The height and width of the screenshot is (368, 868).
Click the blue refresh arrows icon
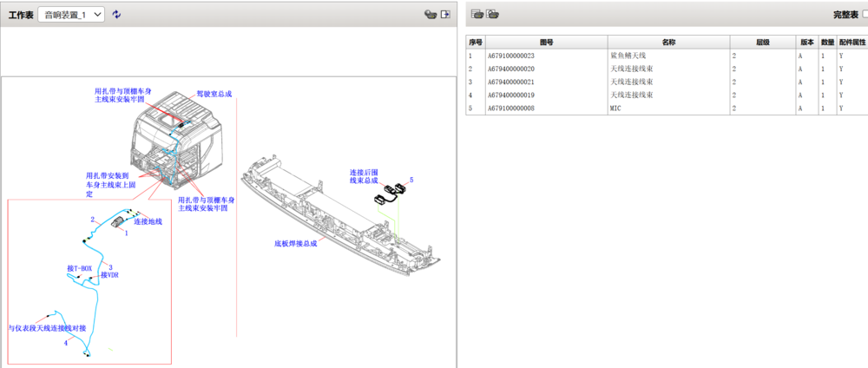click(x=116, y=15)
